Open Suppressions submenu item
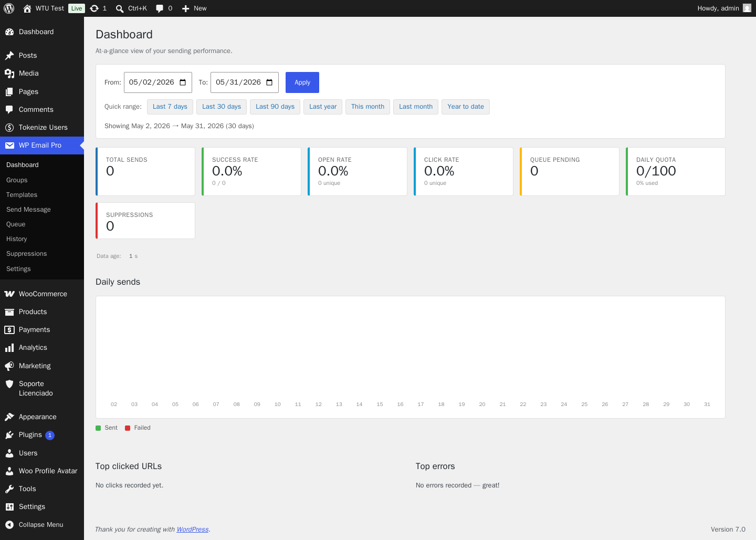 (27, 254)
